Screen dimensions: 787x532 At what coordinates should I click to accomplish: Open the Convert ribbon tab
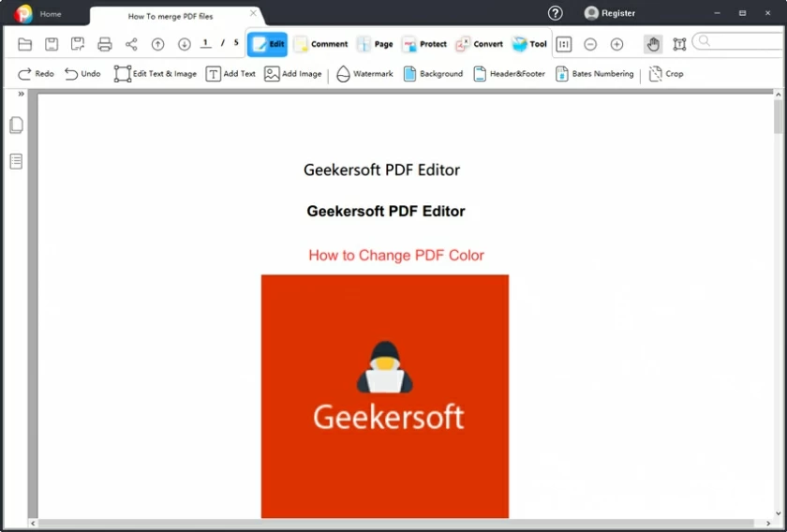pos(480,44)
